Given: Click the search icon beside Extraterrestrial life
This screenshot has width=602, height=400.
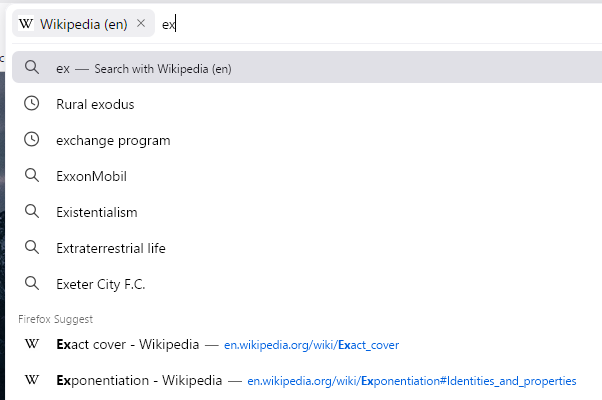Looking at the screenshot, I should click(32, 248).
